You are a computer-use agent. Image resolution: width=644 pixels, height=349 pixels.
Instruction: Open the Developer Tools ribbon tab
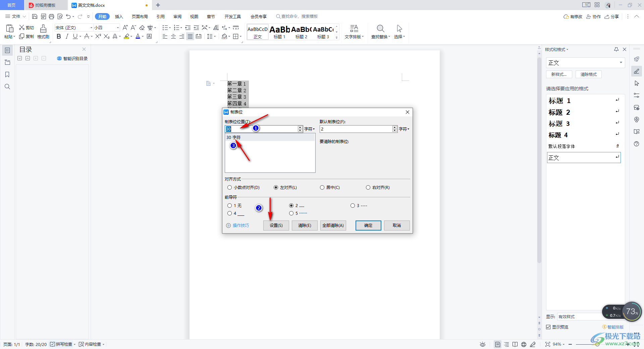[x=233, y=16]
